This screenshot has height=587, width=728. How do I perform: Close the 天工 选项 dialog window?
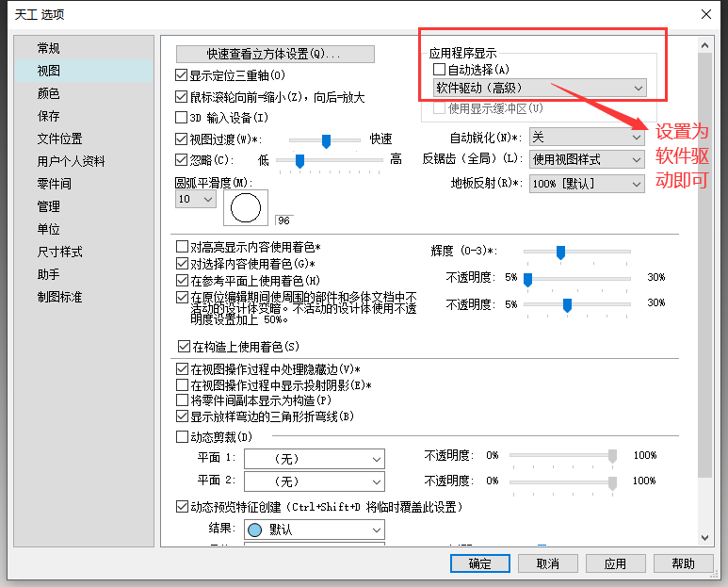point(705,14)
